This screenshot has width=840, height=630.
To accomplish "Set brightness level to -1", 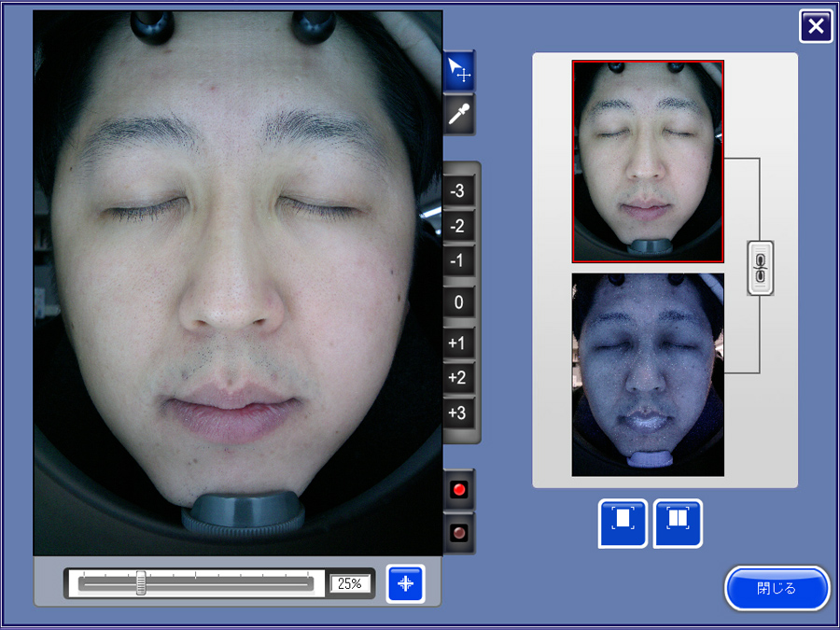I will click(x=458, y=261).
